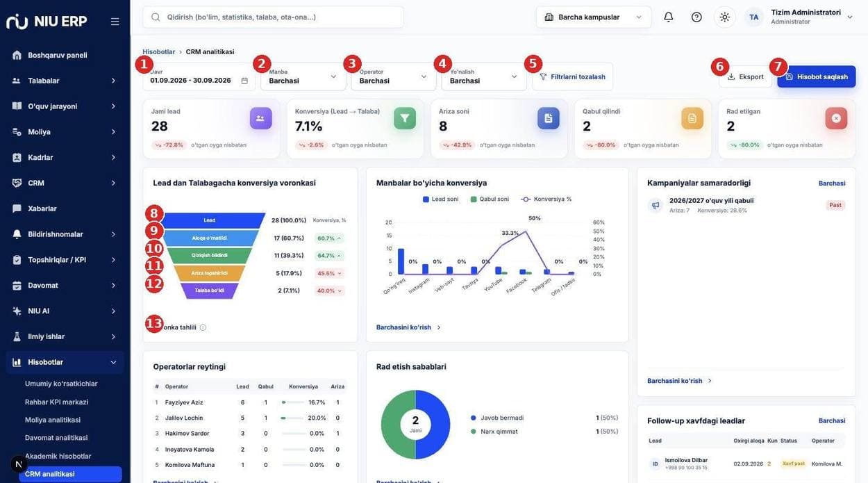Click the Rad etilgan cross icon
The height and width of the screenshot is (483, 868).
coord(836,118)
